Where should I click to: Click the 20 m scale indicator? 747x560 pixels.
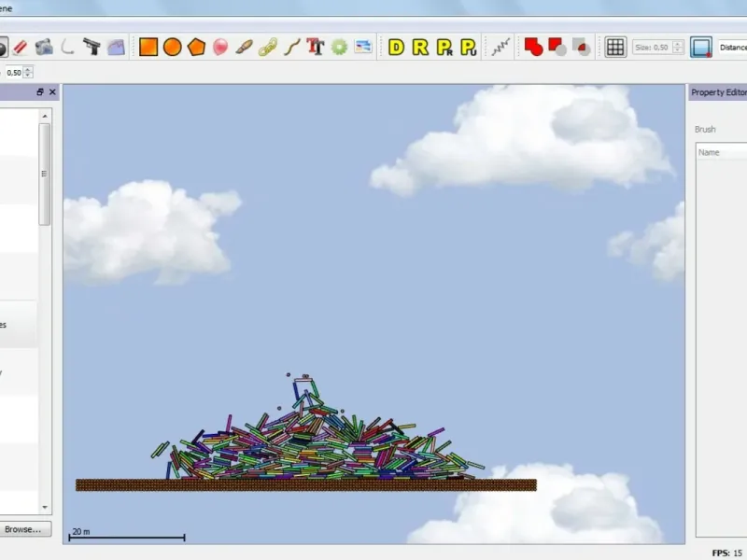click(127, 534)
